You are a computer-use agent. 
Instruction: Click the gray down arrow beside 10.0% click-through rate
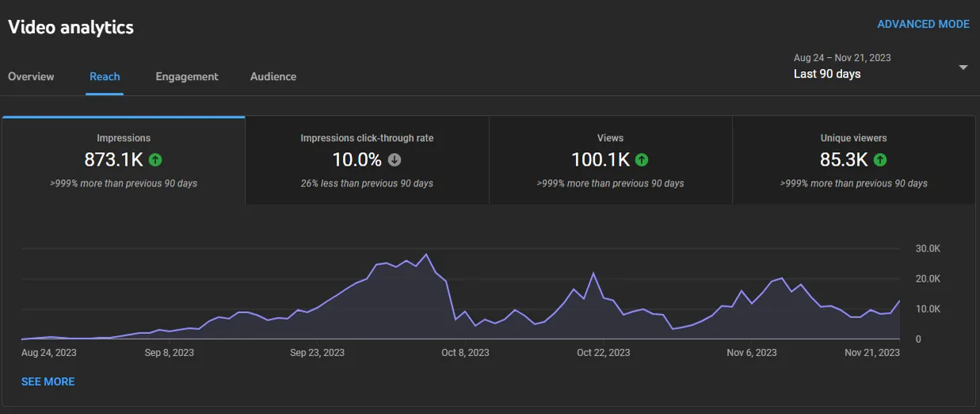coord(395,159)
